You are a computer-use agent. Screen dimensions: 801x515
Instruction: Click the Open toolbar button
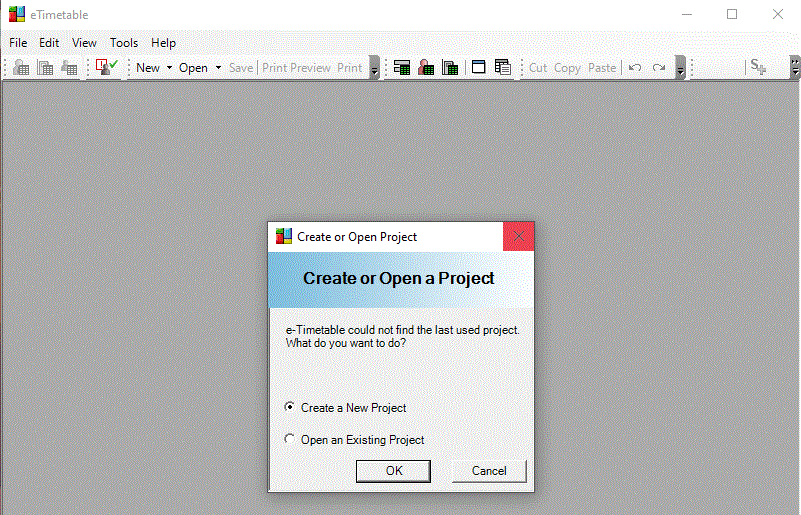[193, 67]
